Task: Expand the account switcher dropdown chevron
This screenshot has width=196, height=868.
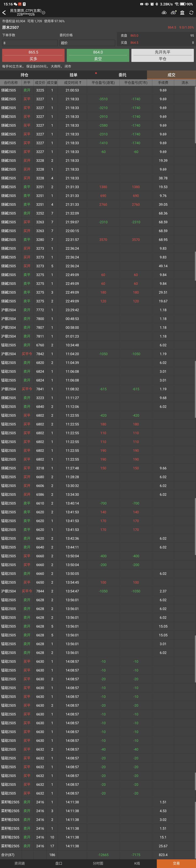Action: coord(43,13)
